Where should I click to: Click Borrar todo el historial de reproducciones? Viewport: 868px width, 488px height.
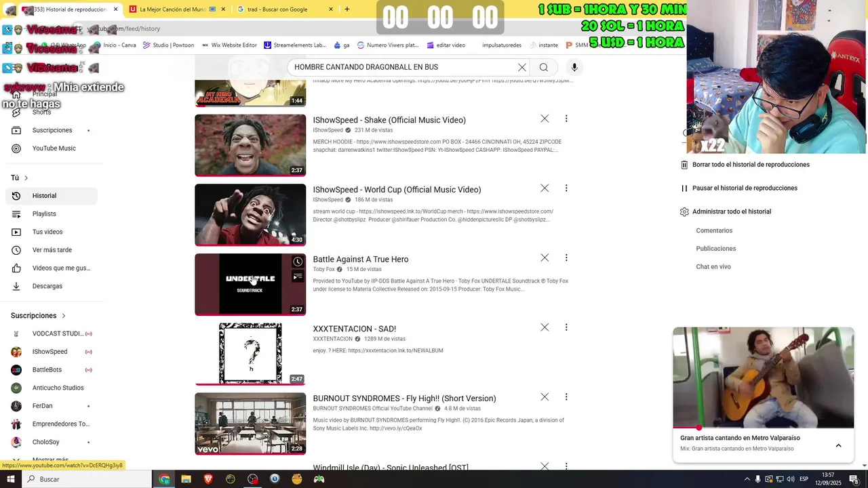(x=745, y=165)
